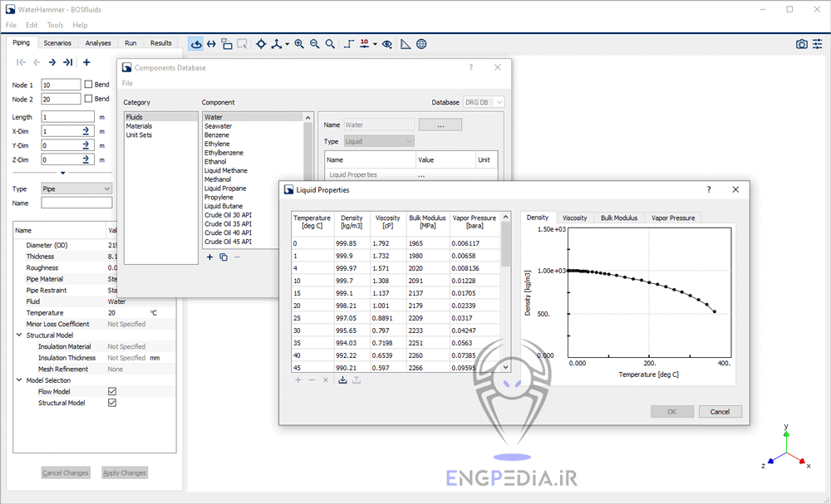The width and height of the screenshot is (831, 504).
Task: Click the globe icon in toolbar
Action: 421,44
